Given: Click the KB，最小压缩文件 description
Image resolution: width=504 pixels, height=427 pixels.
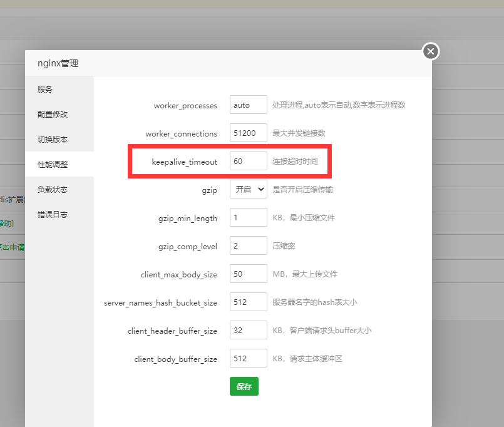Looking at the screenshot, I should click(x=304, y=218).
